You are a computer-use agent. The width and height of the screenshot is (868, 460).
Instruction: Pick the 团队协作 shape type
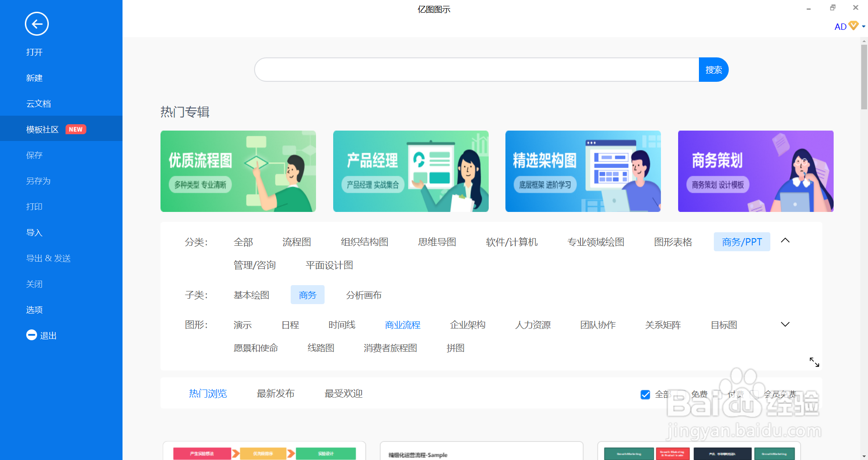pos(598,325)
